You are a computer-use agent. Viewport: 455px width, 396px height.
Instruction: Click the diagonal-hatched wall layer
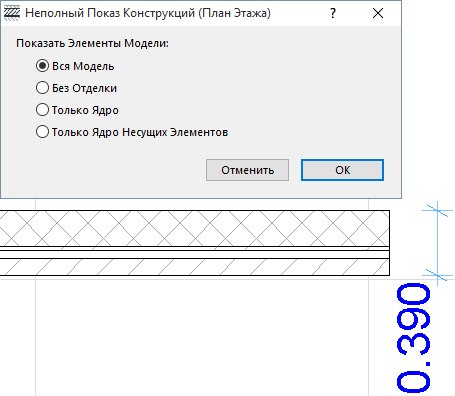click(x=195, y=267)
